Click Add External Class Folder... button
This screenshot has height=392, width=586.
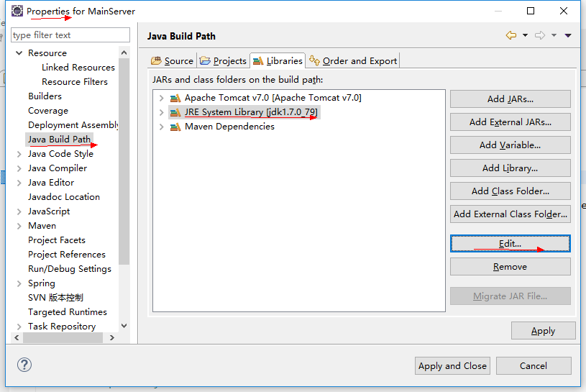coord(510,214)
